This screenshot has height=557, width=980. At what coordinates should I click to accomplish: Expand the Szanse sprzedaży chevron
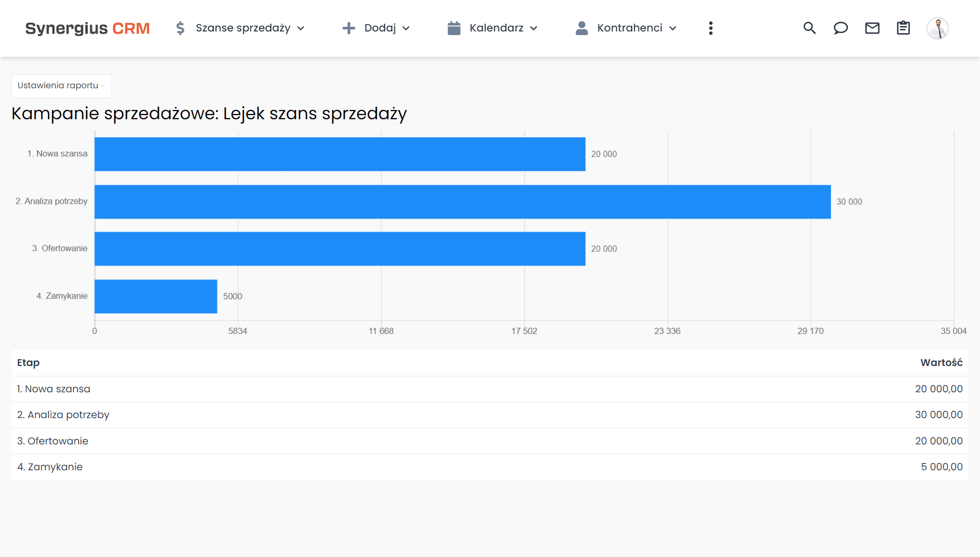(x=301, y=29)
